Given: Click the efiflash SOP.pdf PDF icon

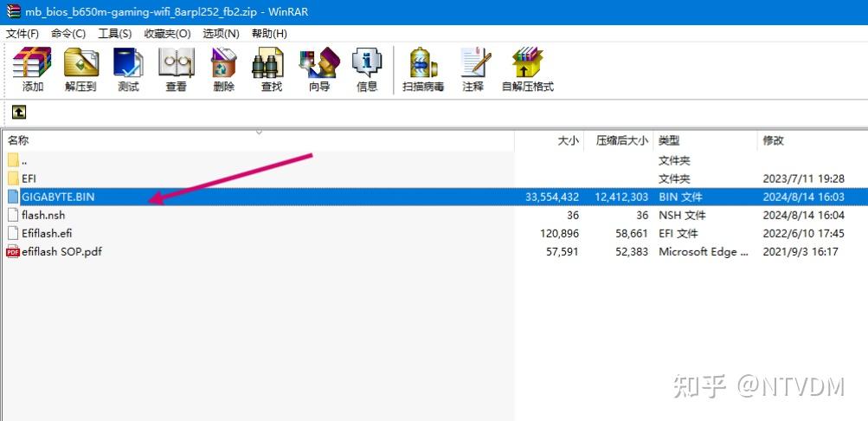Looking at the screenshot, I should 13,251.
